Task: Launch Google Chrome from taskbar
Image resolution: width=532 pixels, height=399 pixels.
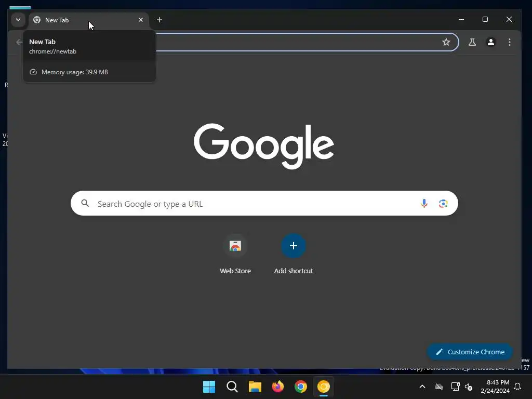Action: tap(301, 387)
